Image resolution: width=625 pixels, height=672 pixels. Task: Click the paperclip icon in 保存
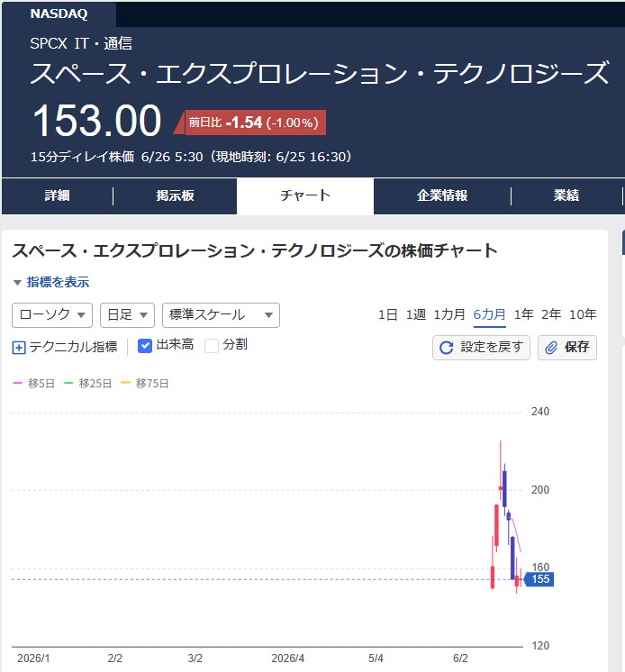[551, 348]
